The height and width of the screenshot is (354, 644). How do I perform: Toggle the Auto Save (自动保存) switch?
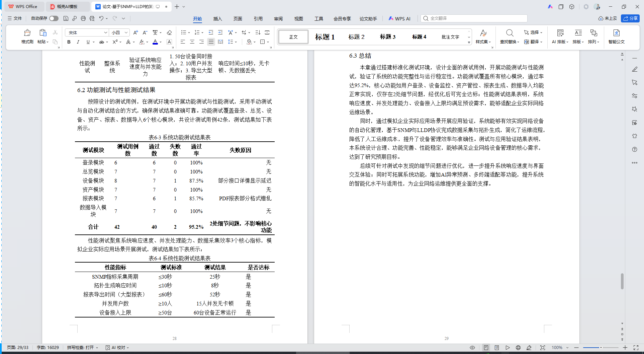point(54,18)
